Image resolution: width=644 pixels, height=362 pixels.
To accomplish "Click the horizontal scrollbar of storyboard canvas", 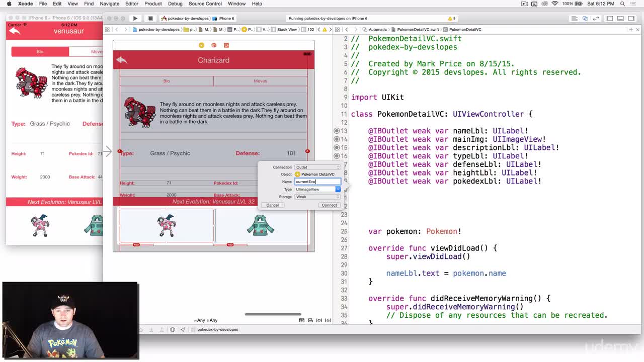I will click(273, 314).
